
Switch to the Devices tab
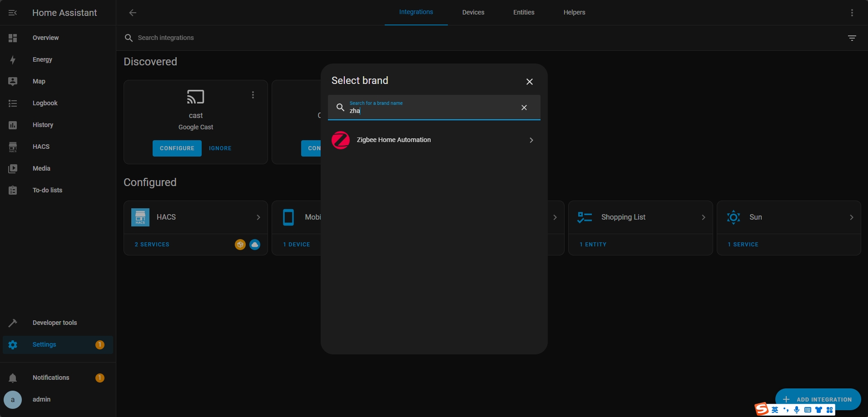pyautogui.click(x=473, y=13)
